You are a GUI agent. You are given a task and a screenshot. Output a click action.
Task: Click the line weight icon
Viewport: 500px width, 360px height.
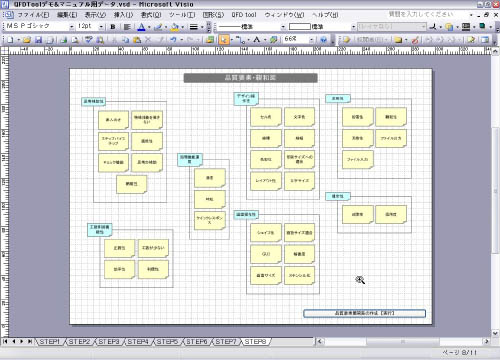point(193,27)
